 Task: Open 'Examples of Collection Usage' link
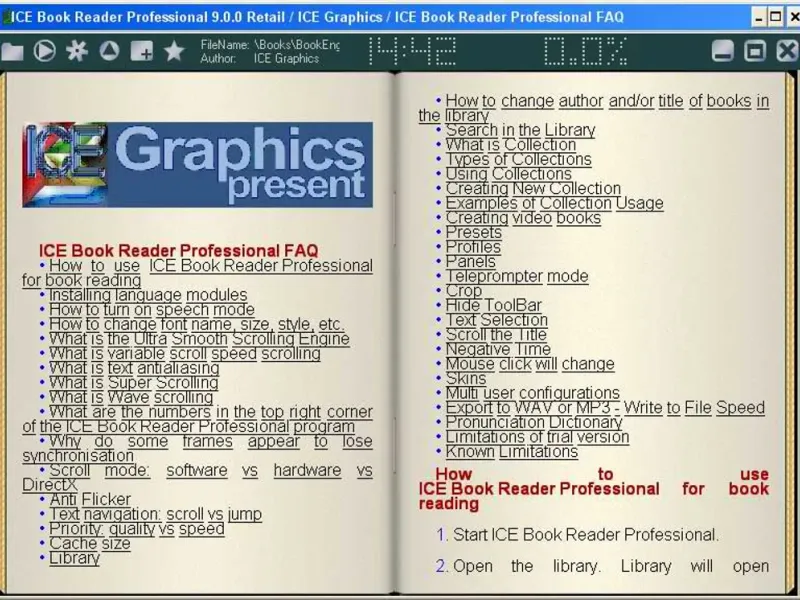pyautogui.click(x=555, y=203)
